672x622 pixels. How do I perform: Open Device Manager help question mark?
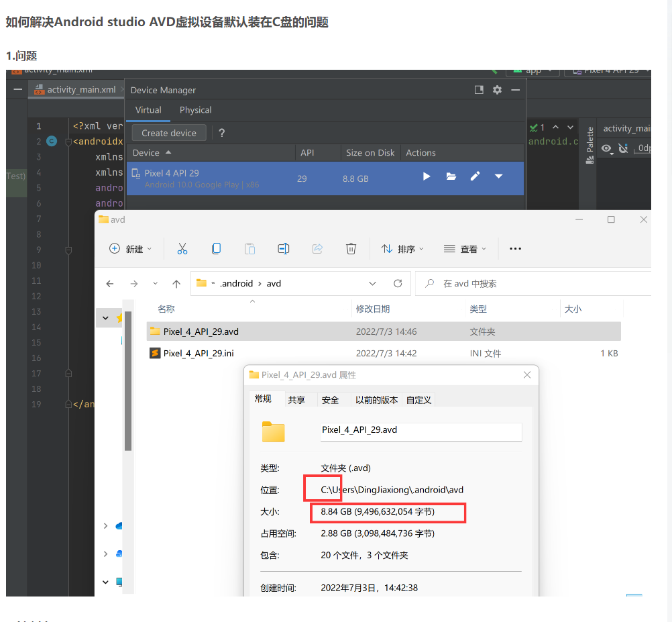pos(221,133)
